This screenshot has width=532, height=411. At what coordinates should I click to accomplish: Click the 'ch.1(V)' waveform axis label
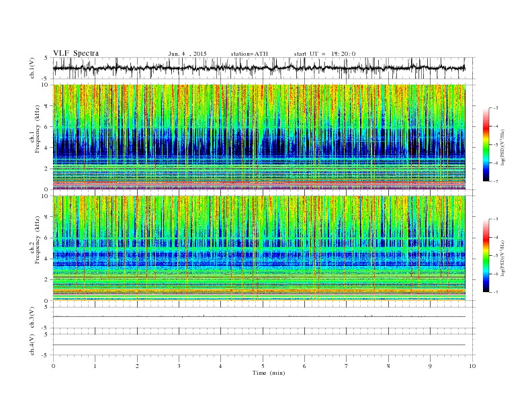tap(32, 68)
